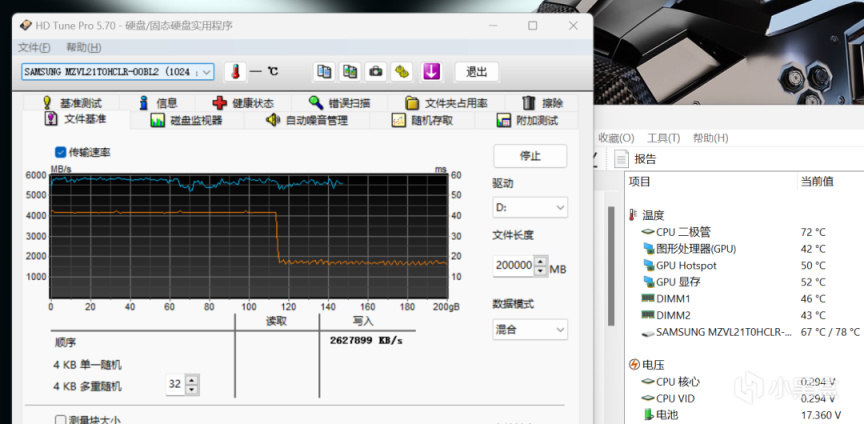
Task: Switch to the 健康状态 tab
Action: coord(243,103)
